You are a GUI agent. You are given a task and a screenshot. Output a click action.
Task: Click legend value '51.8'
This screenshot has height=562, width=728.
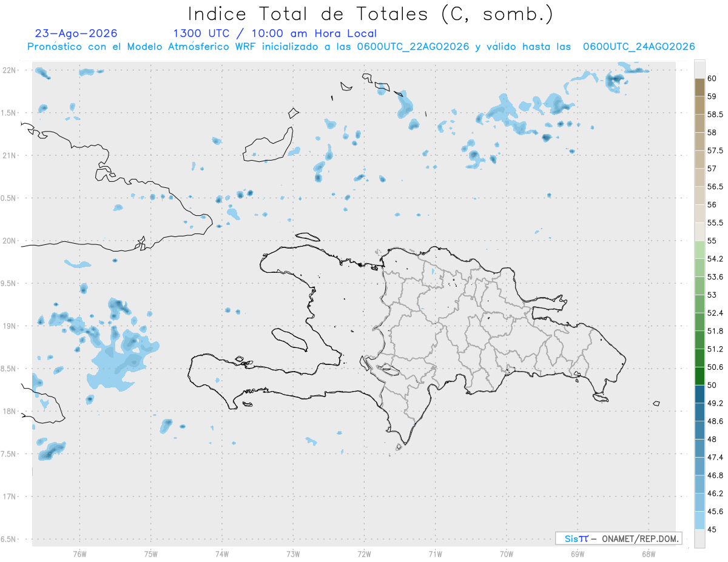pos(715,331)
